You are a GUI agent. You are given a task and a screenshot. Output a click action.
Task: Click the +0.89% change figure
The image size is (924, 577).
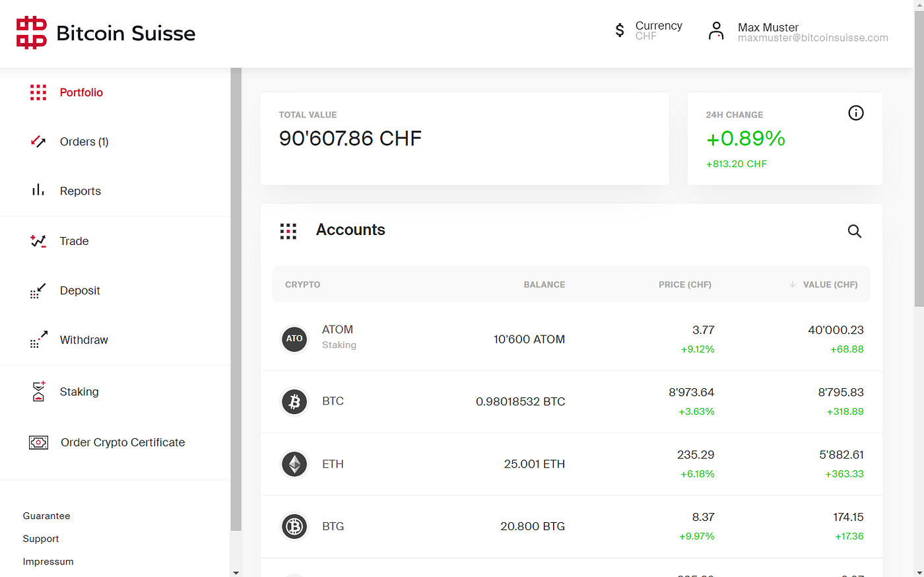click(746, 138)
